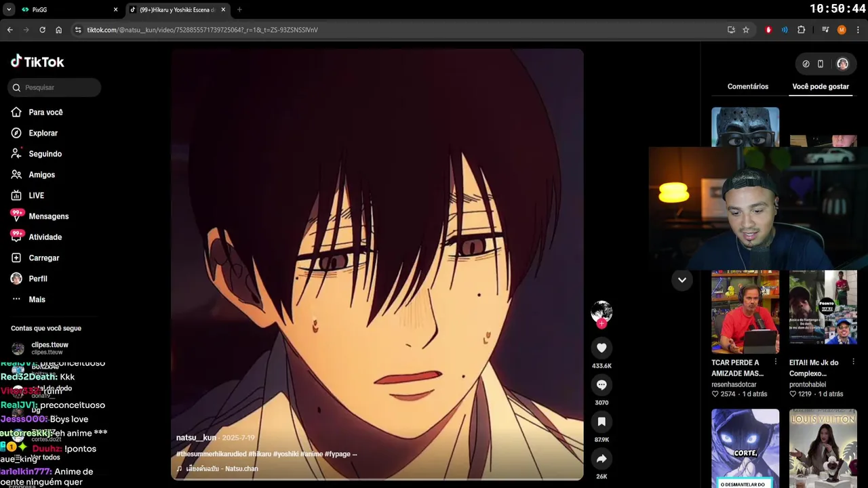Open the Amigos page
Image resolution: width=868 pixels, height=488 pixels.
click(x=41, y=175)
